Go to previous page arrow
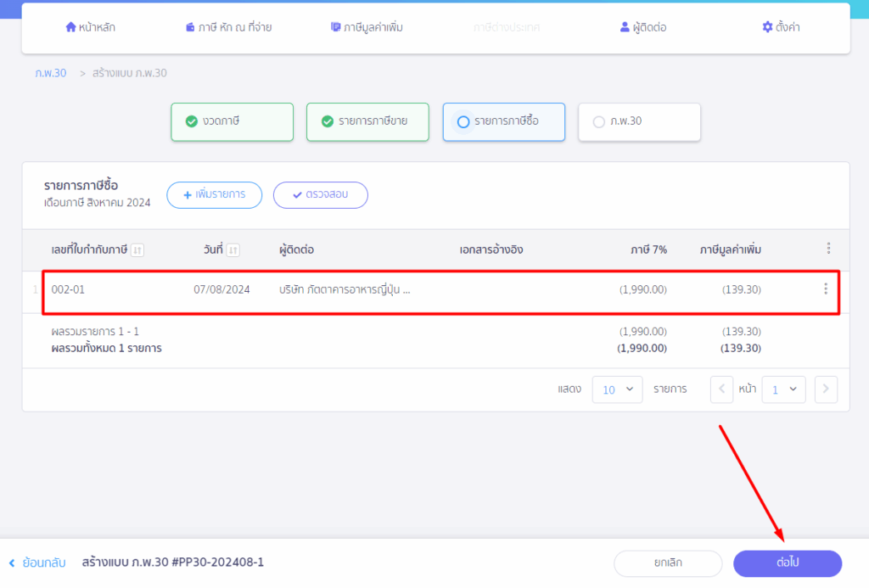 point(721,389)
